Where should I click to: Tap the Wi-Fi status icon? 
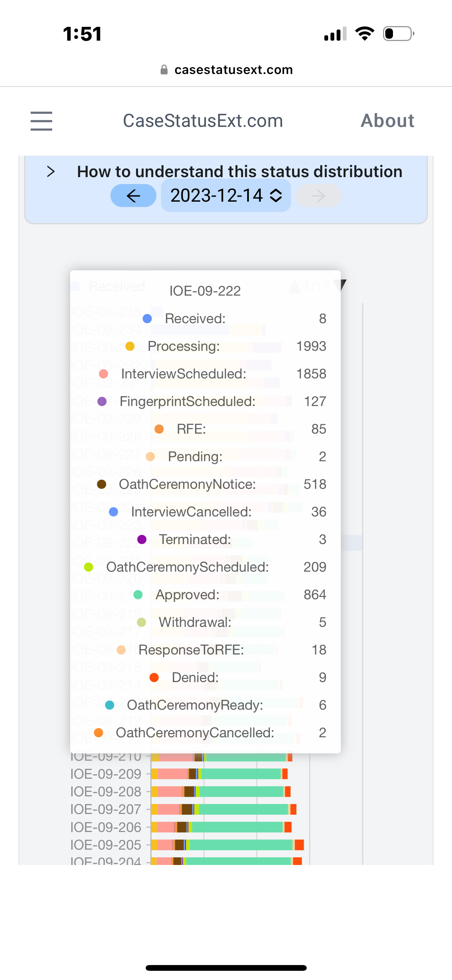point(365,34)
